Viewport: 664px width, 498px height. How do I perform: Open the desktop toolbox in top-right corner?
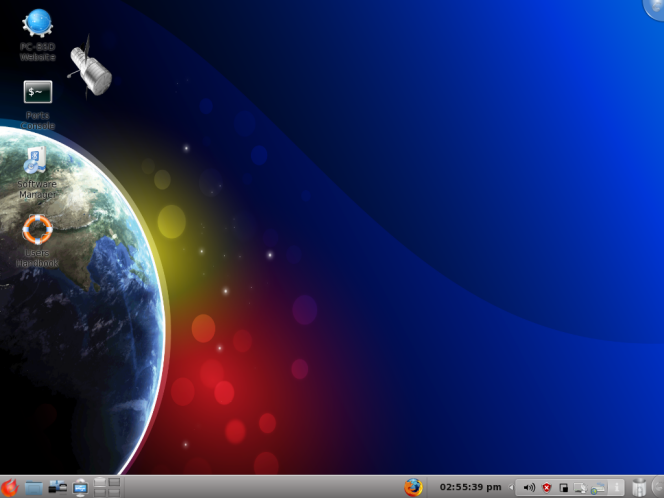click(x=655, y=7)
